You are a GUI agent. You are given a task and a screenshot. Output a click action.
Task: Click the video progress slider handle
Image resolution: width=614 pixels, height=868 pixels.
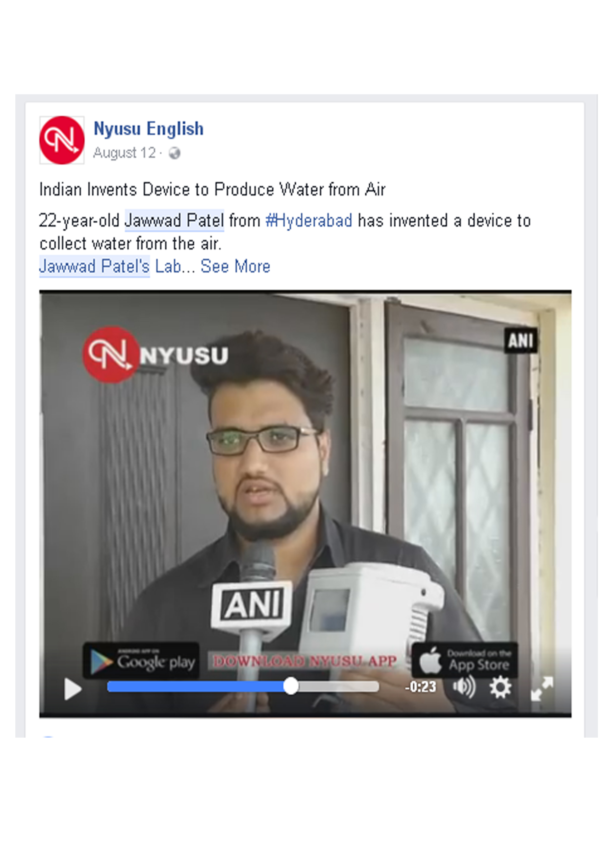[291, 686]
